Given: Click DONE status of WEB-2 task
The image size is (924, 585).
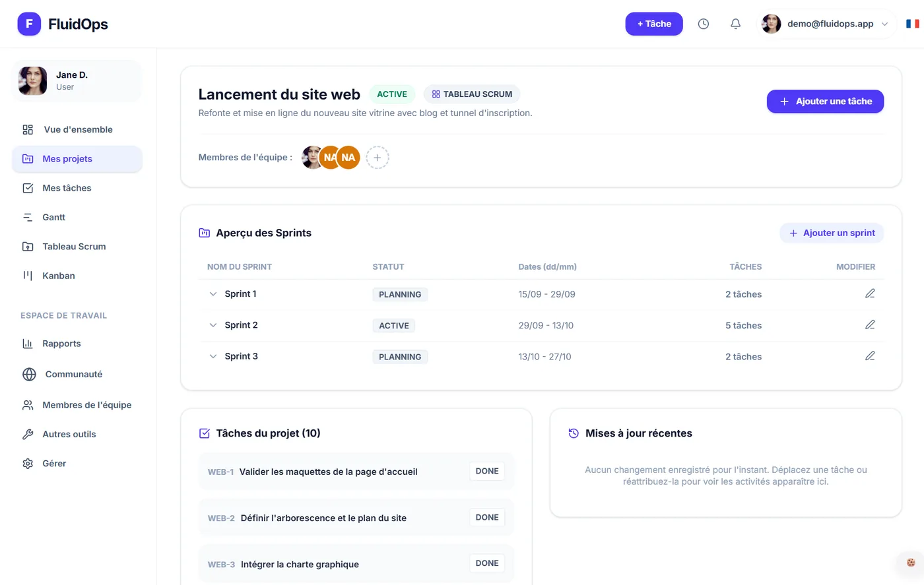Looking at the screenshot, I should [x=487, y=517].
